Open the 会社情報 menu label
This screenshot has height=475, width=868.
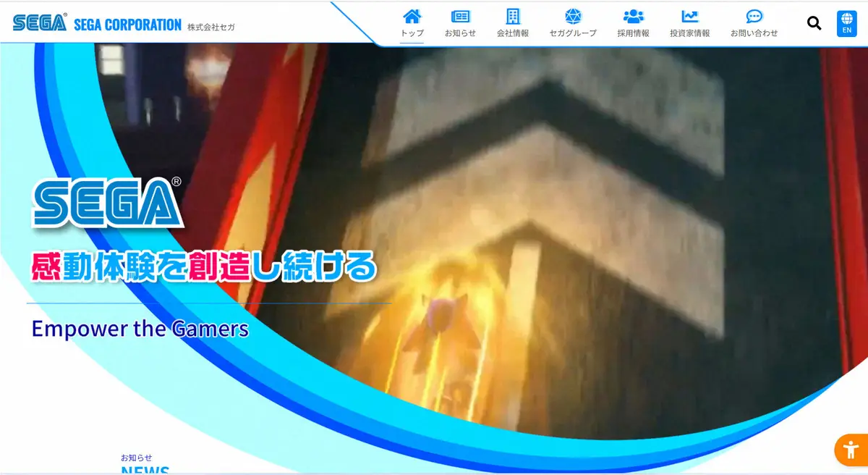[513, 33]
